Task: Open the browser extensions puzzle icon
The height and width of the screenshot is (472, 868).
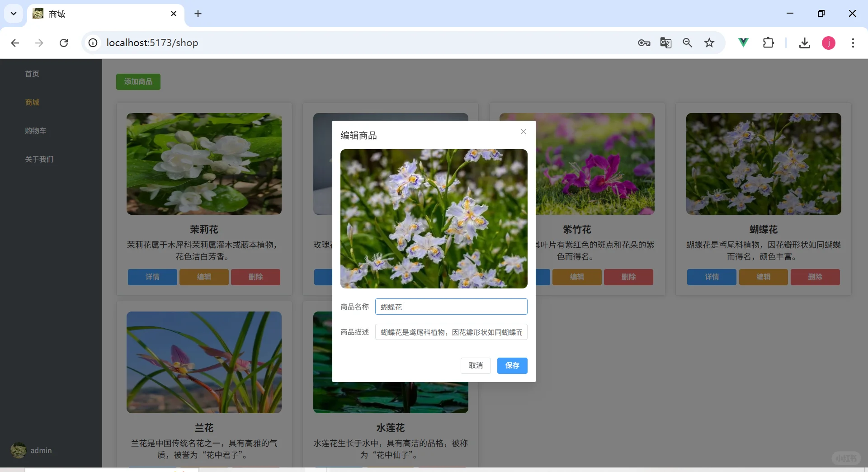Action: pos(769,42)
